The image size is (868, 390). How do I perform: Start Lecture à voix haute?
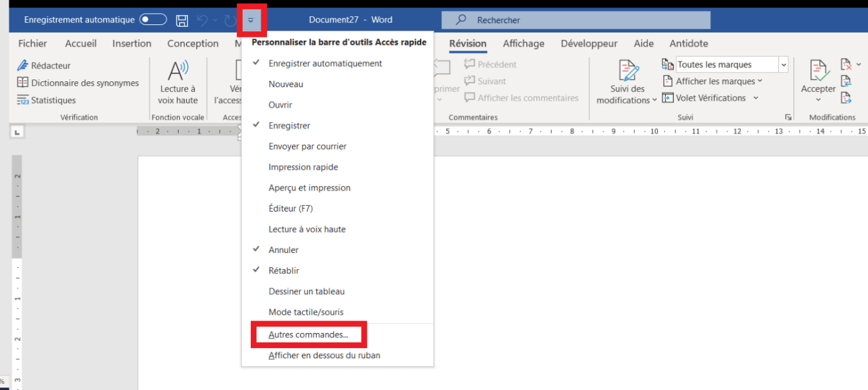tap(179, 83)
